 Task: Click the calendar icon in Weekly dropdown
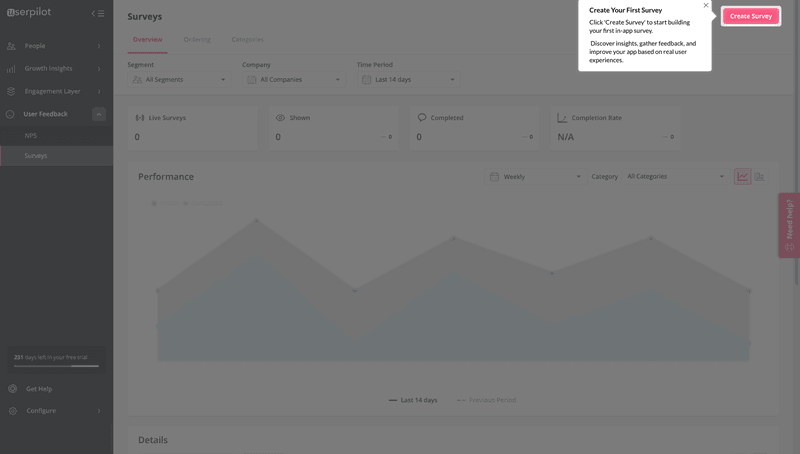coord(494,176)
